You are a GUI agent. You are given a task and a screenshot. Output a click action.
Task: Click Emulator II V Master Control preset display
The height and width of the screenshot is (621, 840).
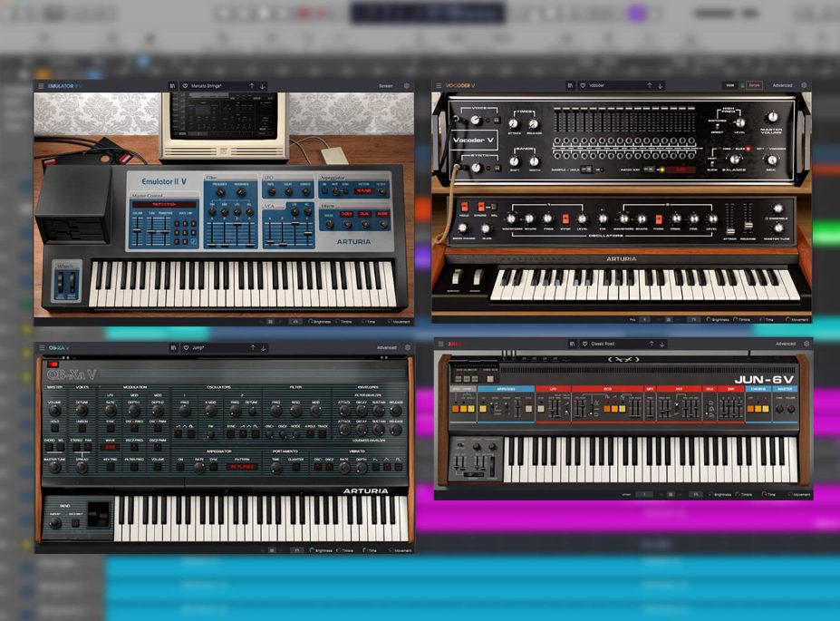coord(164,205)
